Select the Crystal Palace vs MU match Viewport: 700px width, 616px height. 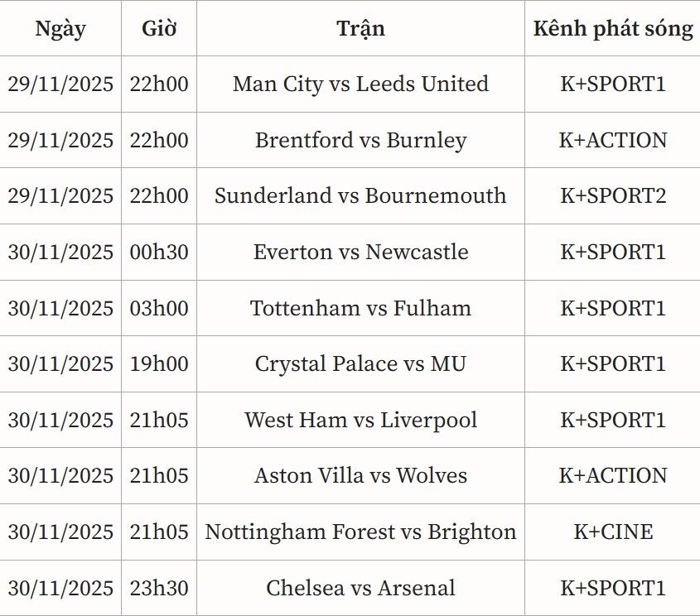[360, 364]
